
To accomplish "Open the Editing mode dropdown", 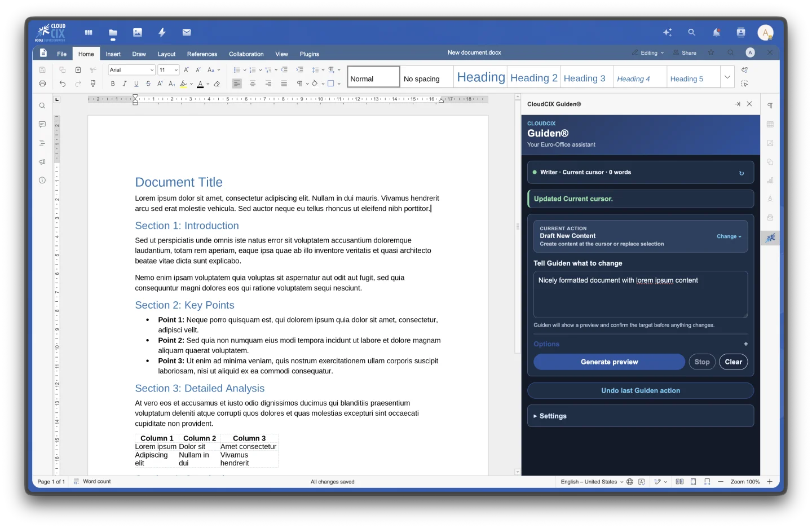I will [x=648, y=52].
